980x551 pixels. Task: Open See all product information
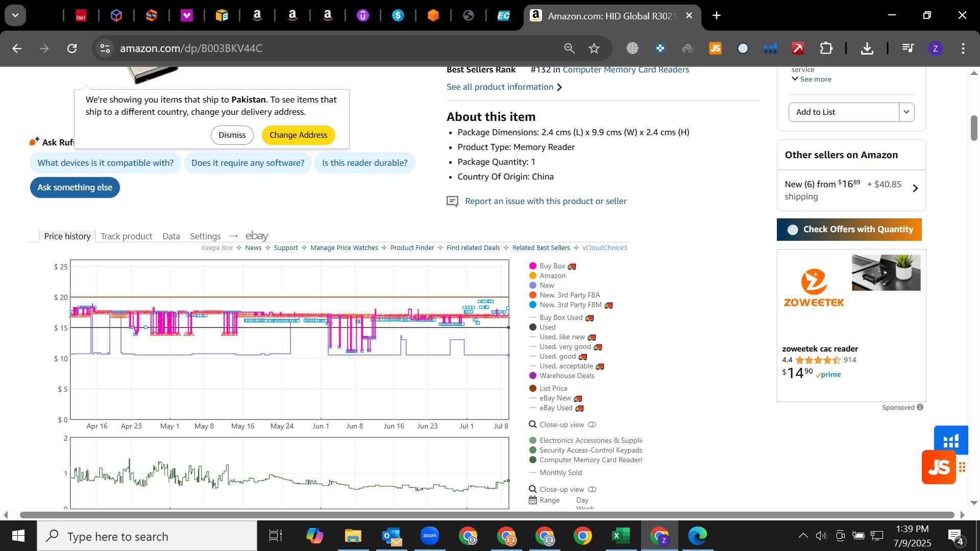point(504,87)
